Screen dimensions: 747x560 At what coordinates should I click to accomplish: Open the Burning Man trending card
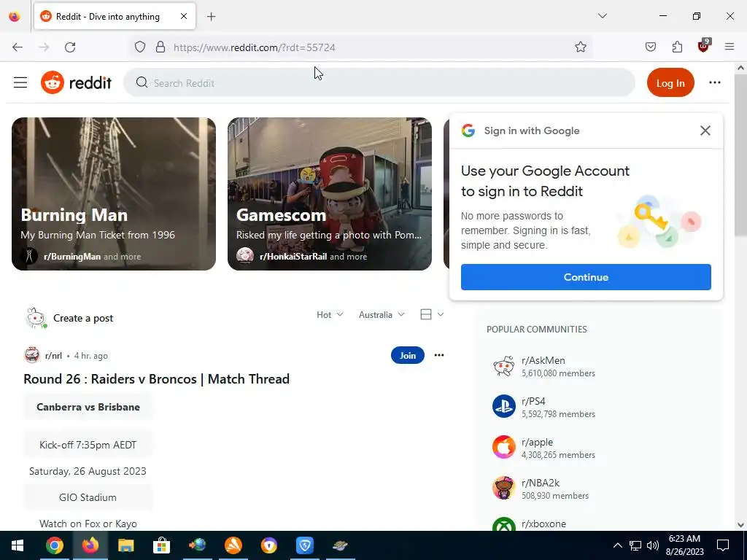[113, 194]
